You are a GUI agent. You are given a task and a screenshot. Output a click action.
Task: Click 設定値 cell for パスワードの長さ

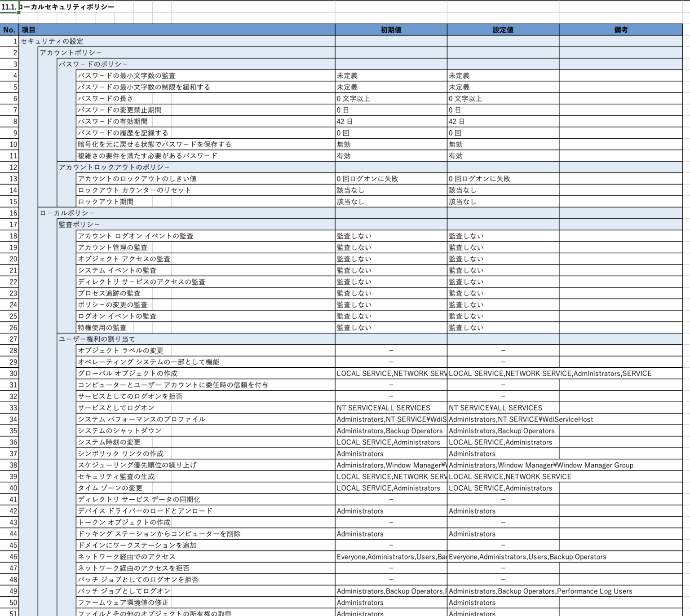point(503,98)
